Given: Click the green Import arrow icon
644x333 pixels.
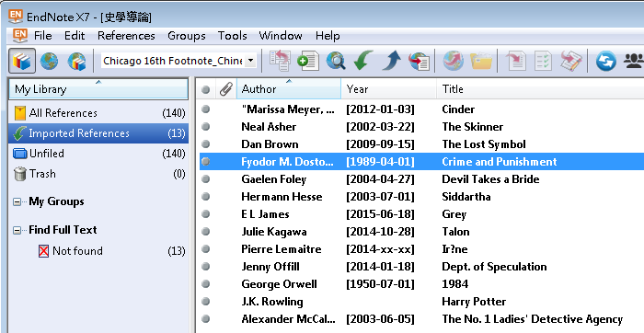Looking at the screenshot, I should coord(363,62).
